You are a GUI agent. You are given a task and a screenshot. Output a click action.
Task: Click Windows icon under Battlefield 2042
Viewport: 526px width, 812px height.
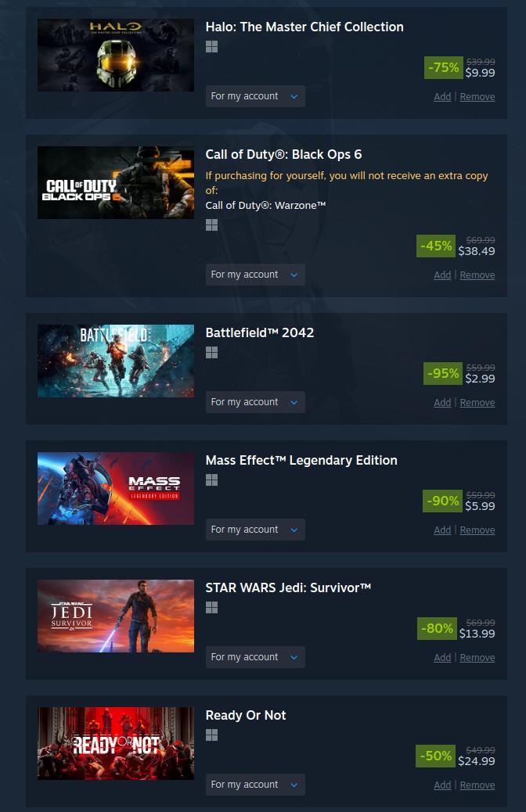(x=211, y=353)
